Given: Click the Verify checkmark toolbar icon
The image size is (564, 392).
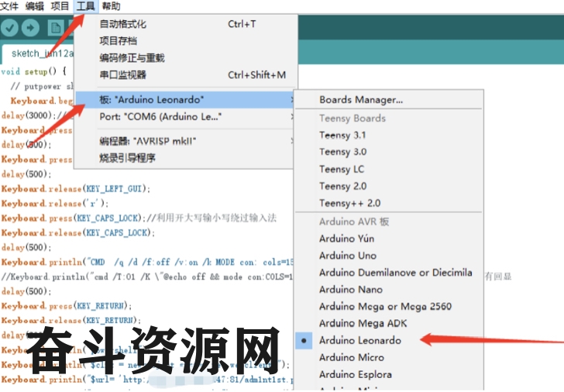Looking at the screenshot, I should tap(10, 28).
